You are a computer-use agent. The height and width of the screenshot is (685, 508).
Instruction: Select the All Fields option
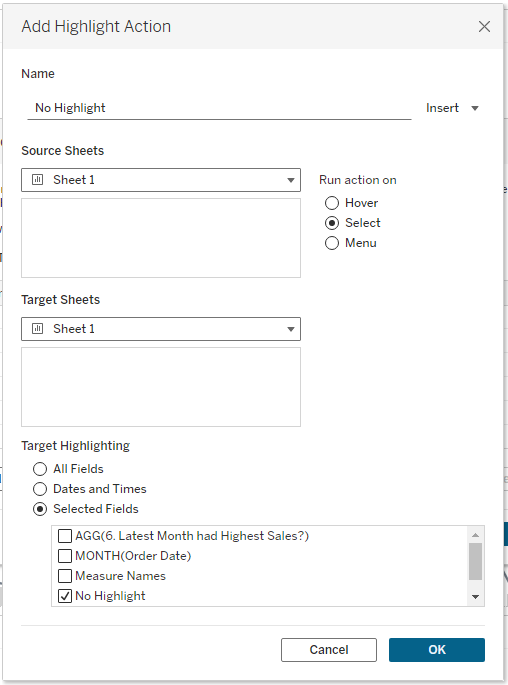coord(40,469)
